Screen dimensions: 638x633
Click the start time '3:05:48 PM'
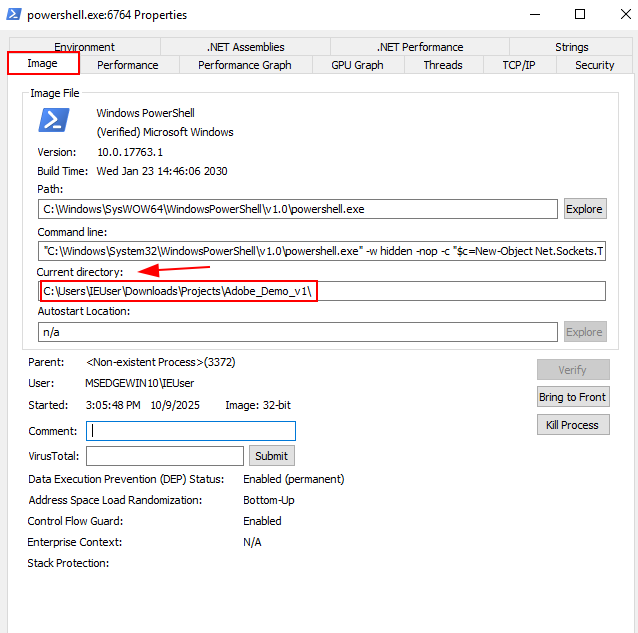coord(113,405)
